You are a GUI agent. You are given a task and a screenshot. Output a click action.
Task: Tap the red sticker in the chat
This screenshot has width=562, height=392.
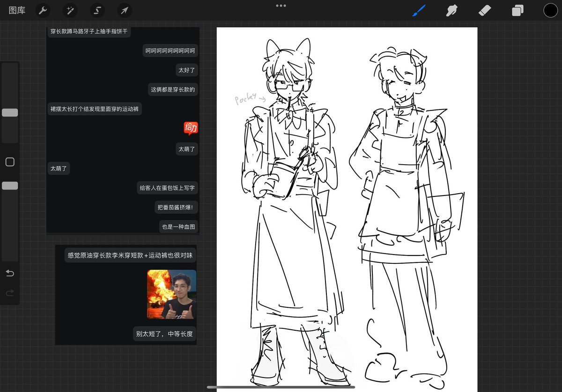click(x=191, y=128)
